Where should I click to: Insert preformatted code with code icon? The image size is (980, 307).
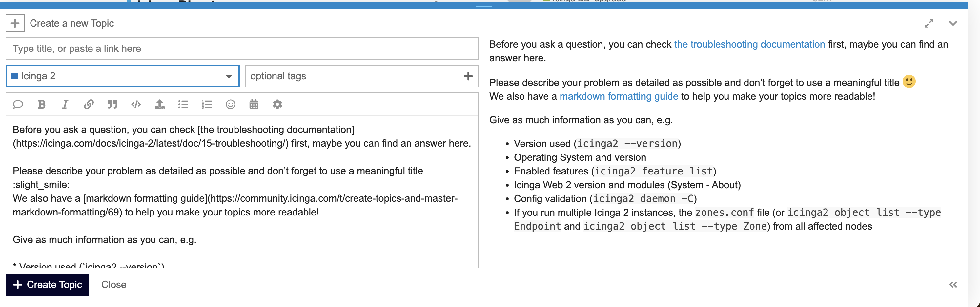pos(136,104)
